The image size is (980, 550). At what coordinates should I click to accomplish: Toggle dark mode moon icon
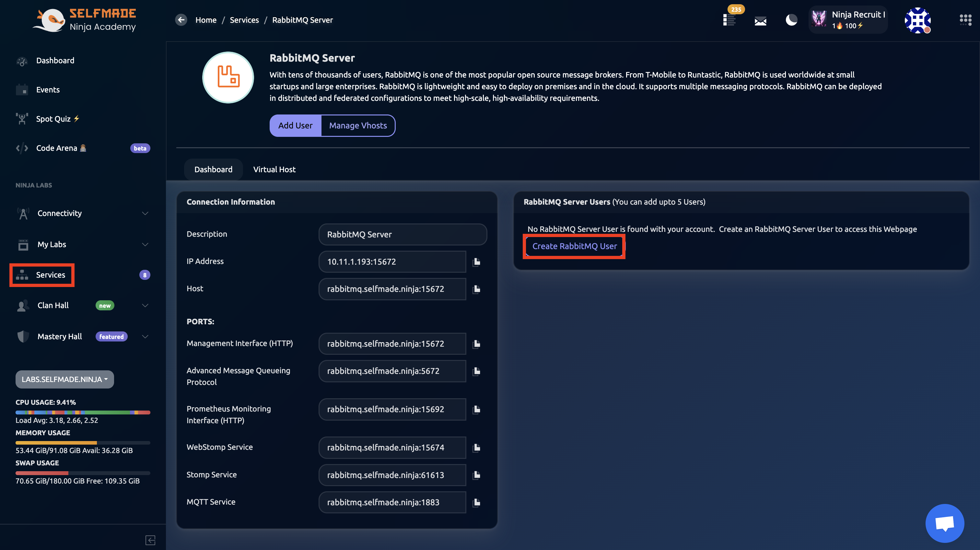(791, 20)
